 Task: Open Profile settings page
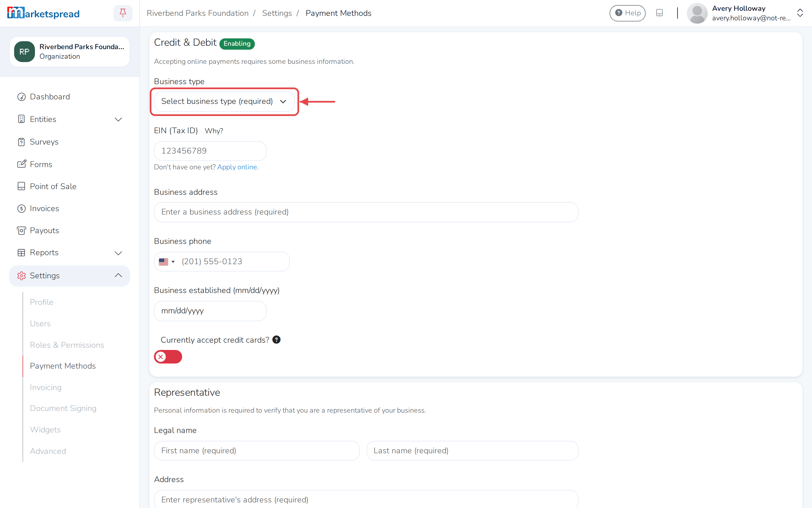pyautogui.click(x=42, y=302)
